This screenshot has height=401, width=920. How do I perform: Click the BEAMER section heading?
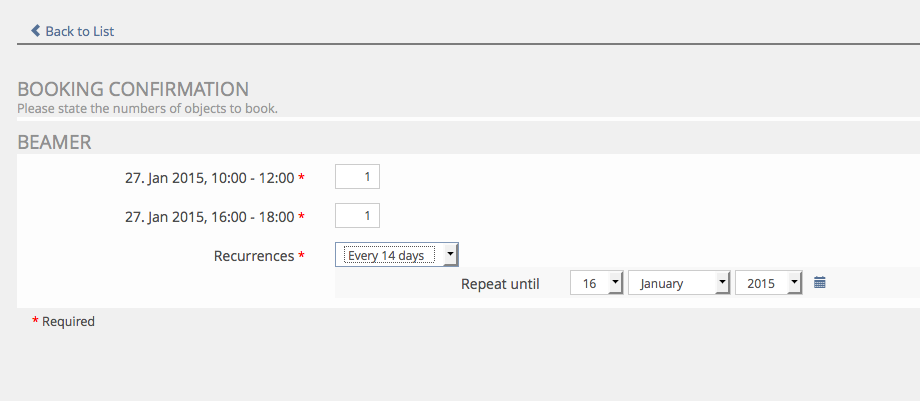pyautogui.click(x=54, y=142)
